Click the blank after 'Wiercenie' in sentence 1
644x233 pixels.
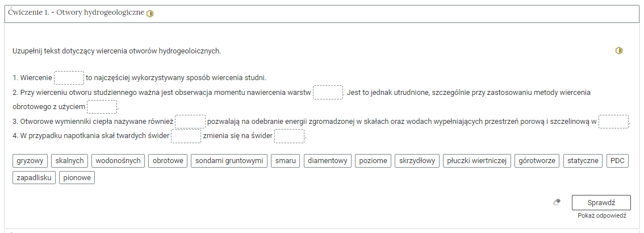click(x=69, y=78)
